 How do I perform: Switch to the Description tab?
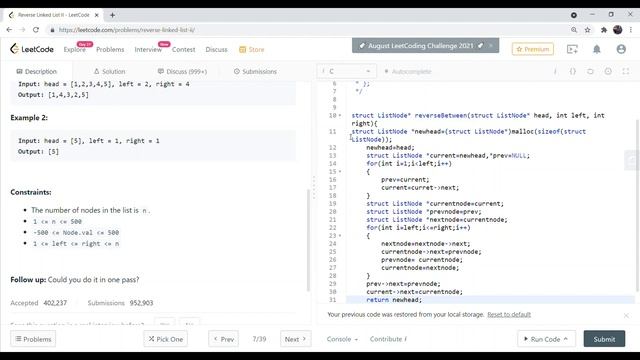tap(36, 71)
